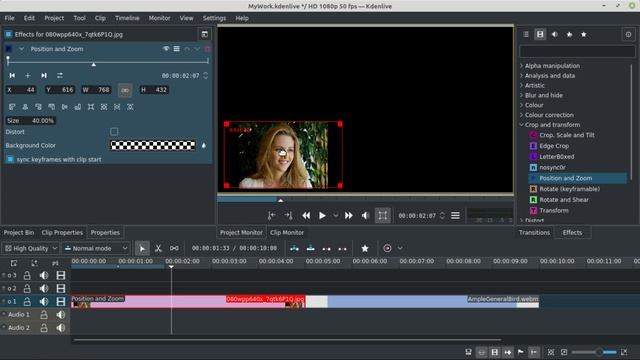Mute monitor audio volume icon
Screen dimensions: 640x360
365,216
